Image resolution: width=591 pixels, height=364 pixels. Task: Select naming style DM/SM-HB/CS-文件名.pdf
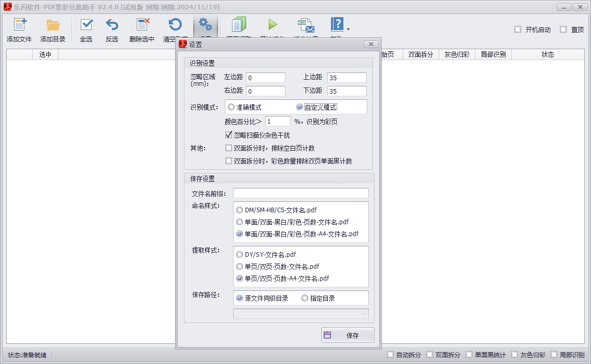239,210
